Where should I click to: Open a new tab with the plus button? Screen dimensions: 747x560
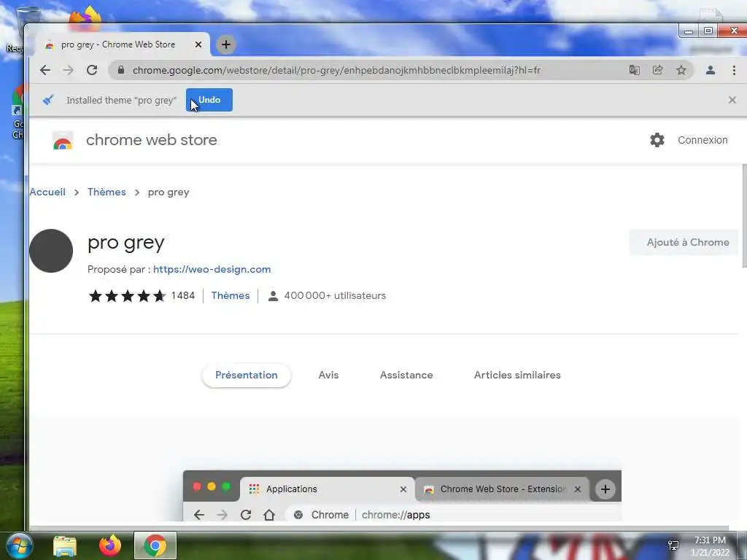coord(226,44)
